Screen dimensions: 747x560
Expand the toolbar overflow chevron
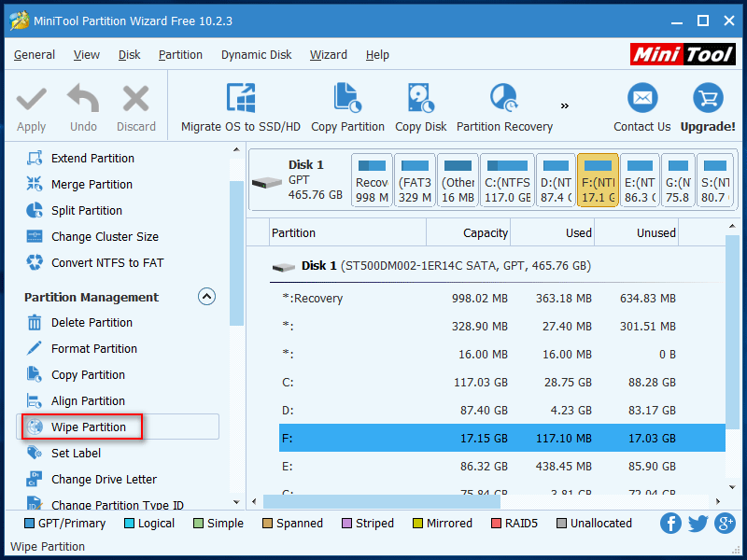[x=564, y=105]
